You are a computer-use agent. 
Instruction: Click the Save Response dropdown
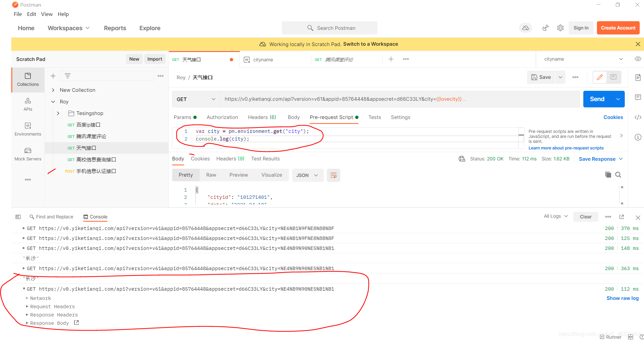pyautogui.click(x=601, y=159)
